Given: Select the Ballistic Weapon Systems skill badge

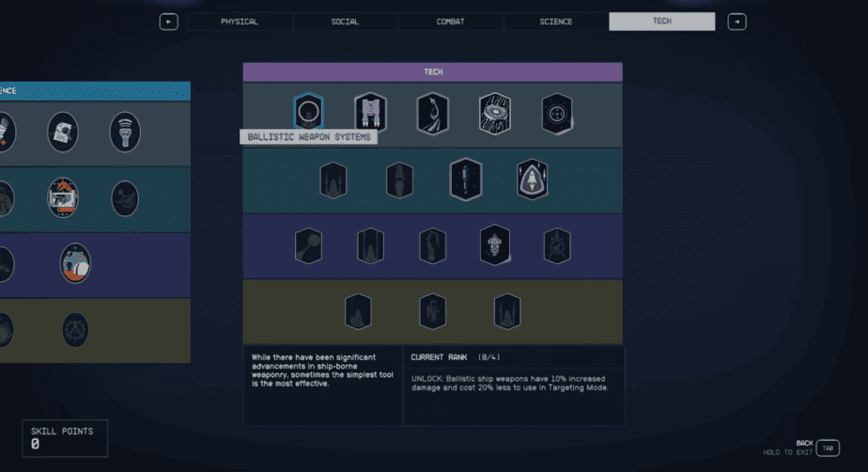Looking at the screenshot, I should (x=308, y=112).
